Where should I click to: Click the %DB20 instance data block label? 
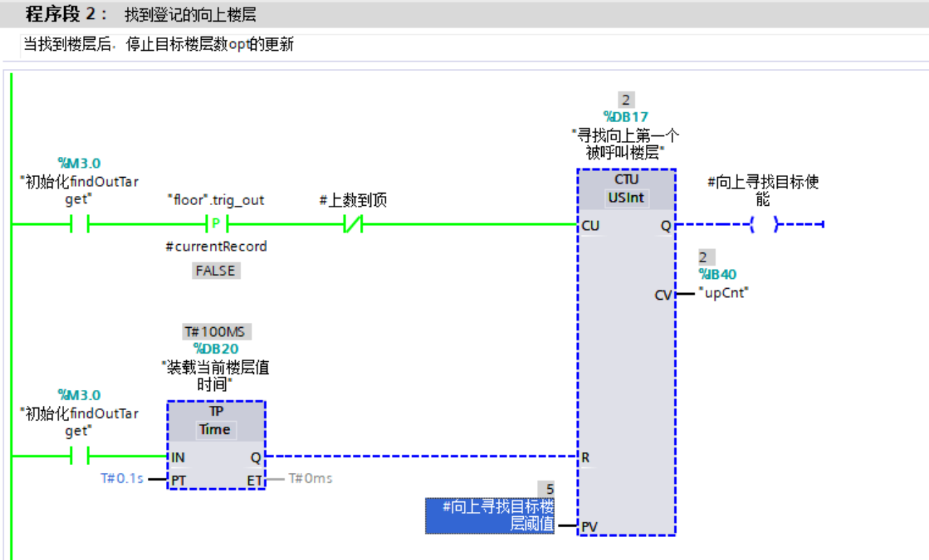[215, 349]
